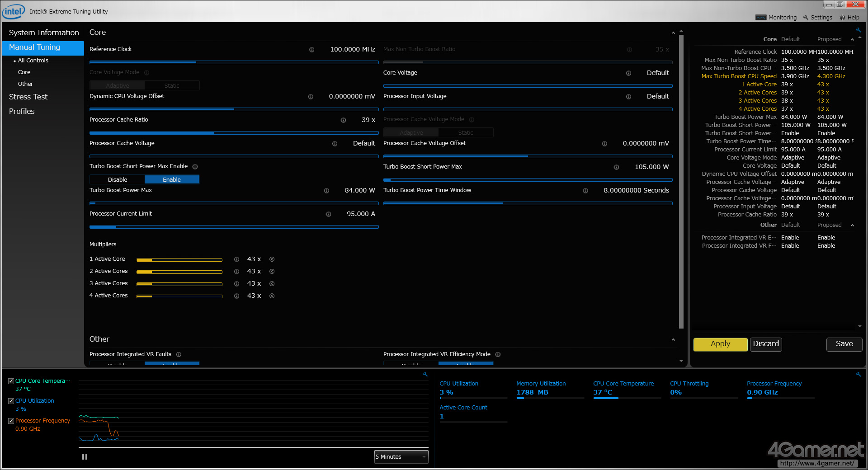
Task: Open the Profiles section
Action: (x=22, y=111)
